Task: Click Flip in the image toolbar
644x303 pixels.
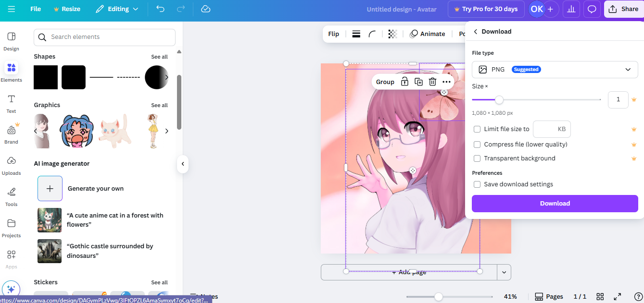Action: click(x=334, y=34)
